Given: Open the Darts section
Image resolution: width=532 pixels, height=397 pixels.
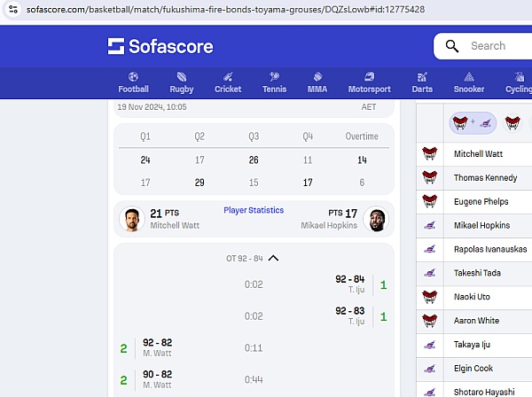Looking at the screenshot, I should [x=422, y=82].
